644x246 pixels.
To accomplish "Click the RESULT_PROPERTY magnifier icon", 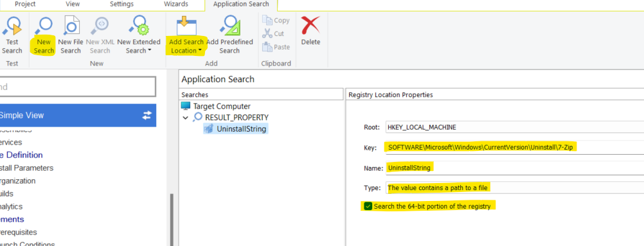I will point(198,118).
